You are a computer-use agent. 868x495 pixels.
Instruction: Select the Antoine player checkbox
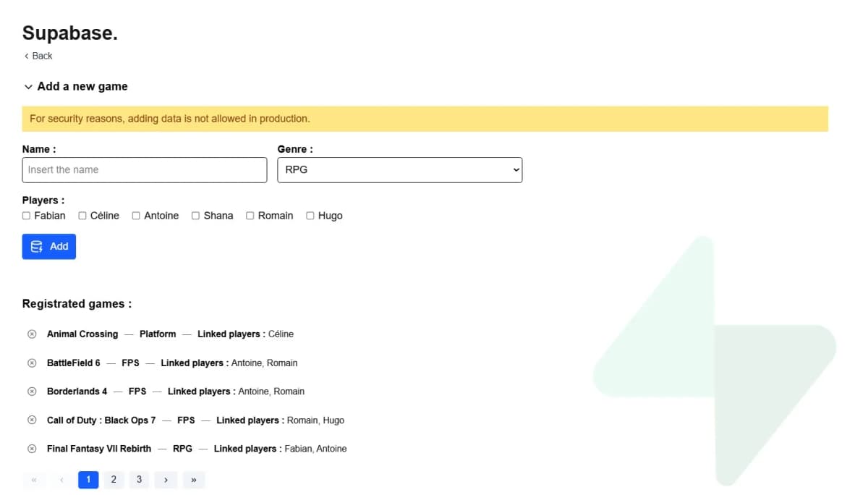tap(136, 216)
